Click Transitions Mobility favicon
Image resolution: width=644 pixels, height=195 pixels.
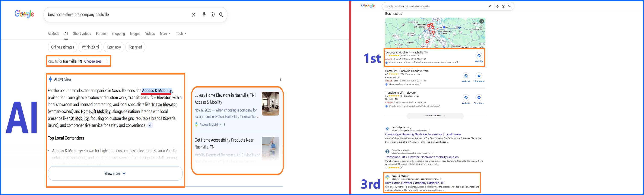[x=387, y=151]
